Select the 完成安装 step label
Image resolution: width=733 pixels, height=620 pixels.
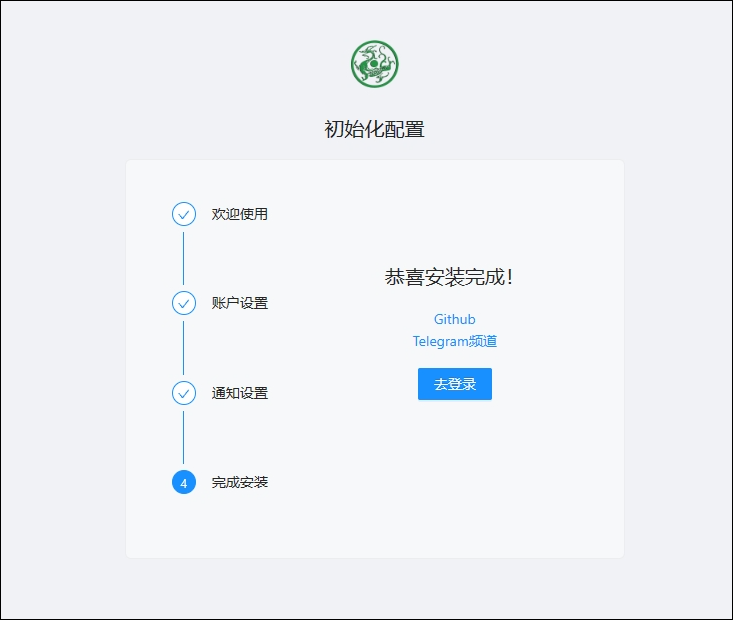240,482
